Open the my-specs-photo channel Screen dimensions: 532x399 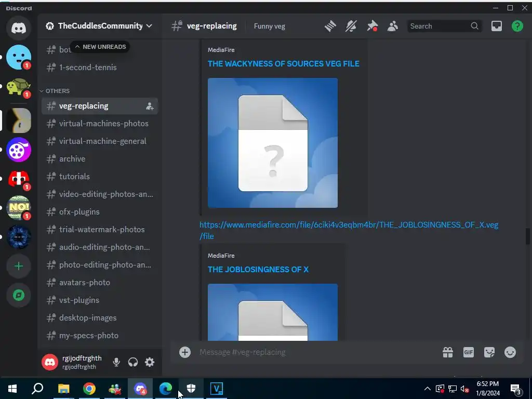[99, 335]
